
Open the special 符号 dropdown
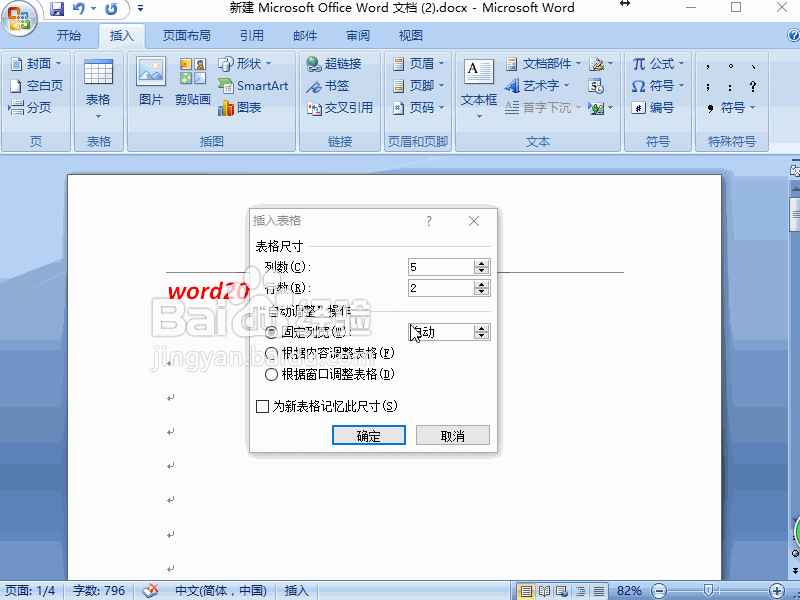click(x=731, y=108)
